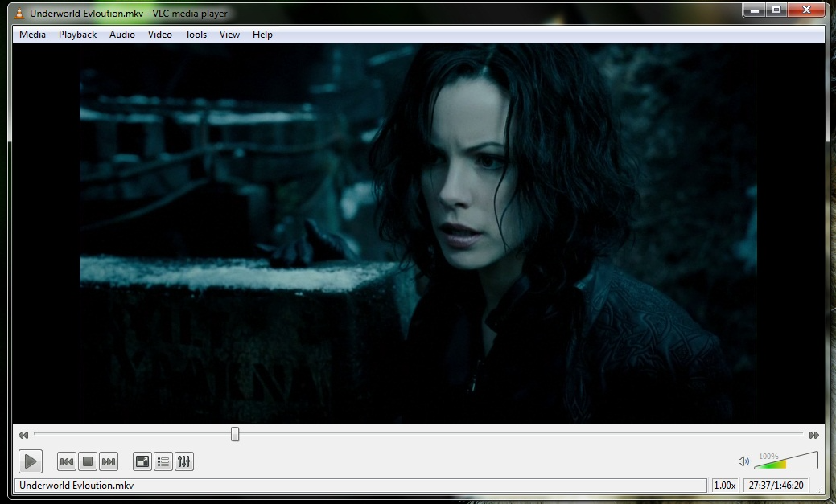
Task: Open the View menu
Action: tap(229, 34)
